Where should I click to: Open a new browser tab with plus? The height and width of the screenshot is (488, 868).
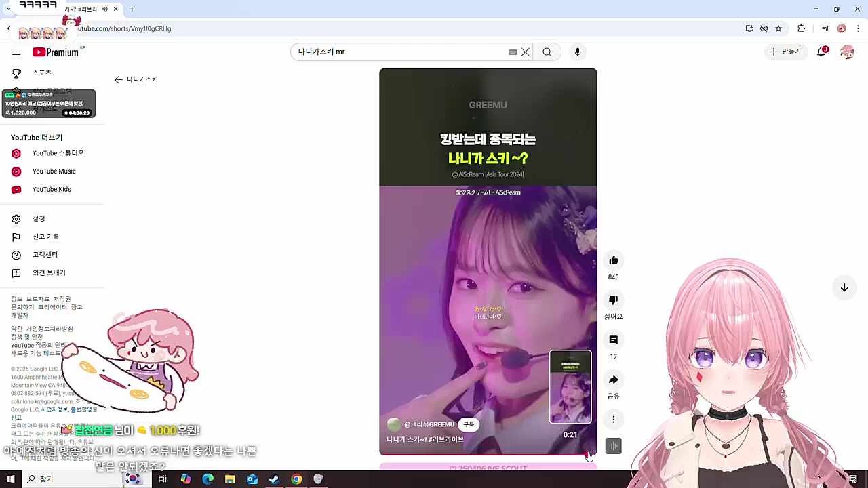point(132,9)
